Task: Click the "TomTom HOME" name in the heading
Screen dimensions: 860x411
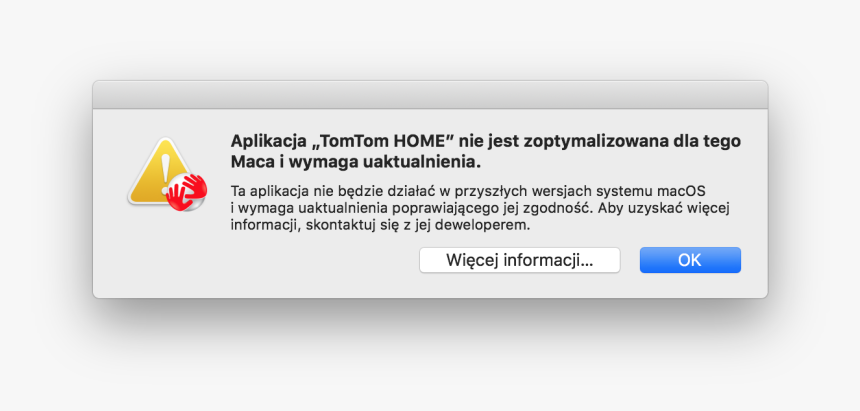Action: (x=382, y=141)
